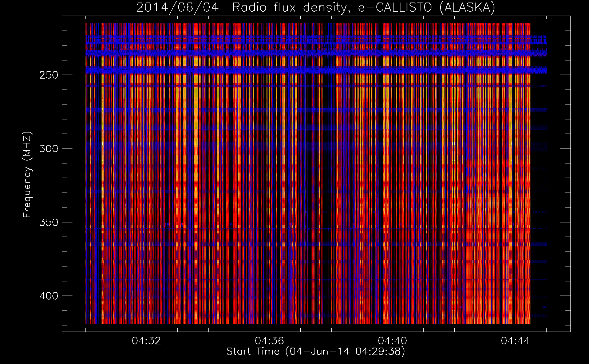The image size is (589, 364).
Task: Click the 04:44 time tick label
Action: point(515,341)
